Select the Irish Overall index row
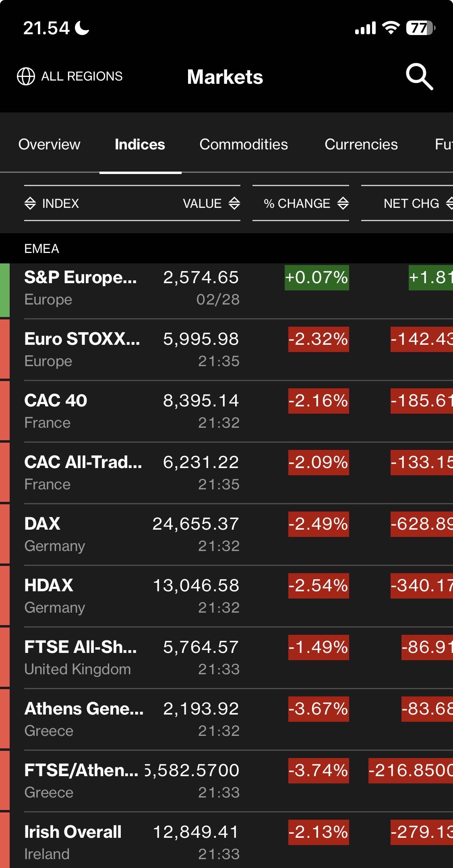The image size is (453, 868). coord(121,842)
